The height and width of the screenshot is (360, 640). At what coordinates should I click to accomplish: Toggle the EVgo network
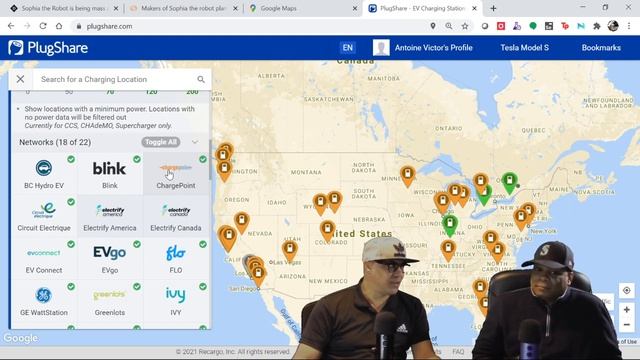pos(110,258)
